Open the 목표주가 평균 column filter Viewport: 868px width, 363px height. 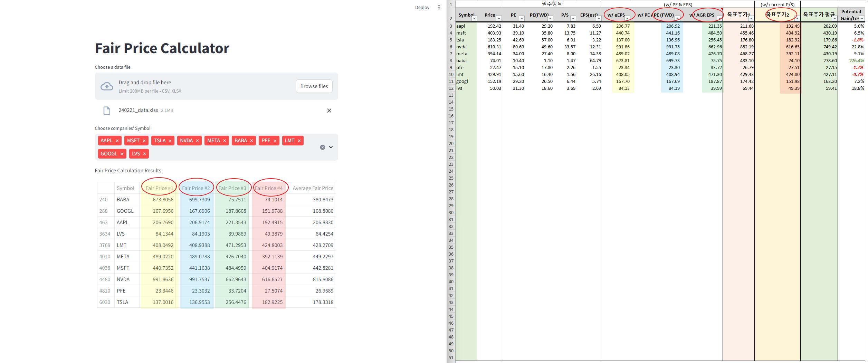[834, 18]
